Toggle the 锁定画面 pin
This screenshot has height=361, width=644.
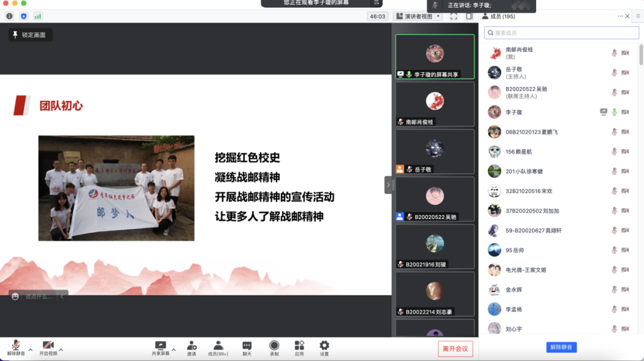point(30,35)
